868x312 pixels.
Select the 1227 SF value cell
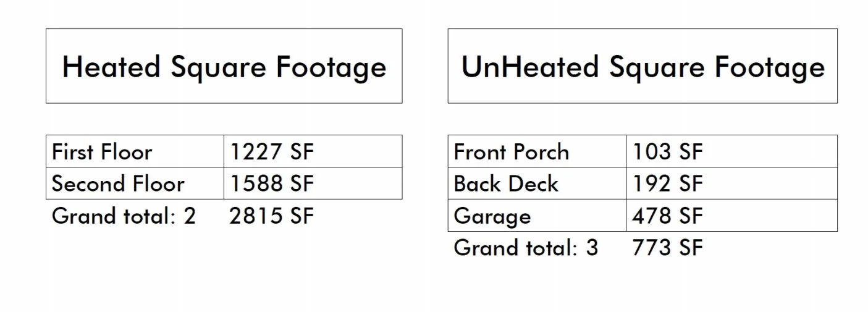pyautogui.click(x=272, y=152)
